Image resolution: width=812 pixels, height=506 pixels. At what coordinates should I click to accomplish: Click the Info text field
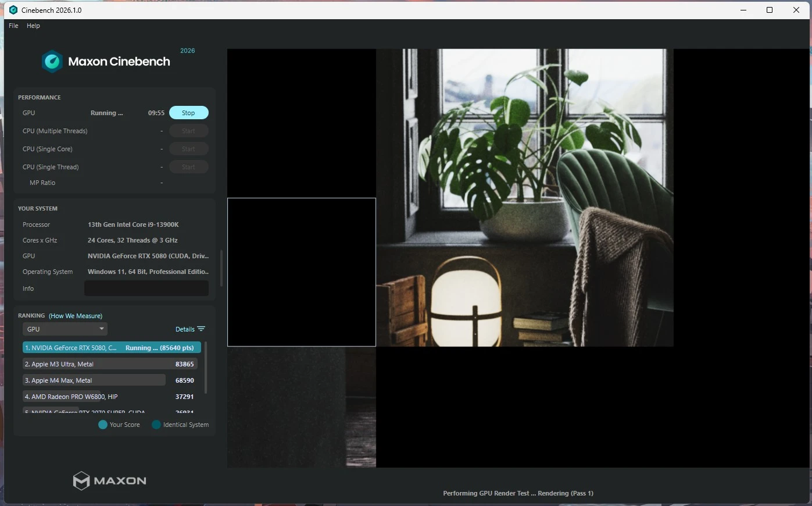click(x=146, y=288)
